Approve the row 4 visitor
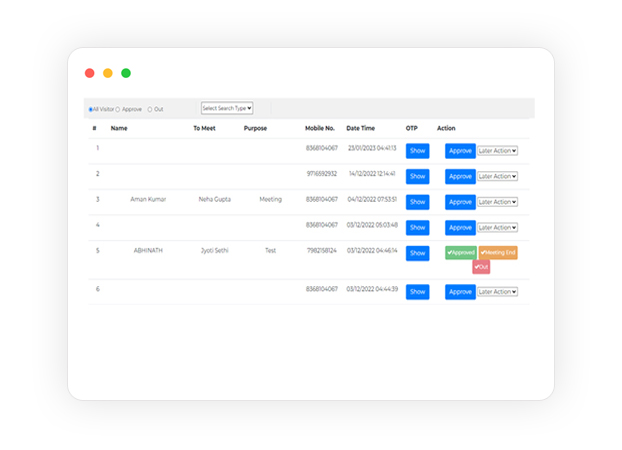This screenshot has height=450, width=622. click(460, 227)
